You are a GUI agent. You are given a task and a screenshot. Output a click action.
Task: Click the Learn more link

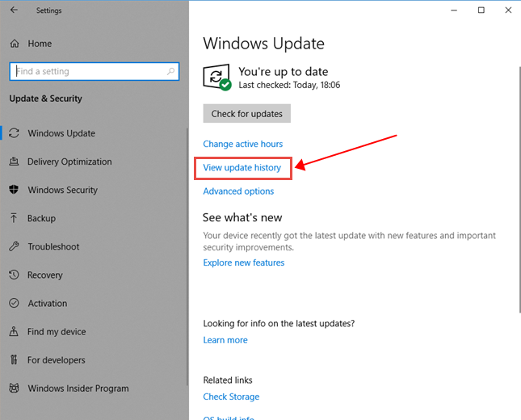tap(225, 340)
